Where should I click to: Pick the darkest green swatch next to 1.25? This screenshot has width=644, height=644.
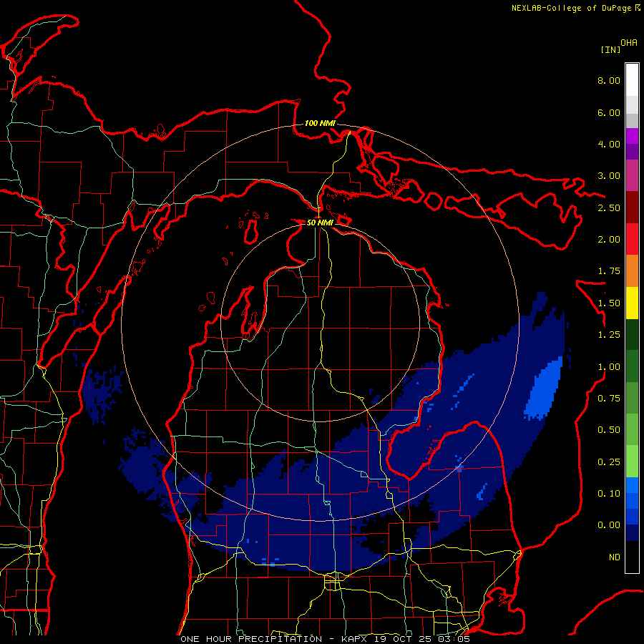tap(632, 334)
